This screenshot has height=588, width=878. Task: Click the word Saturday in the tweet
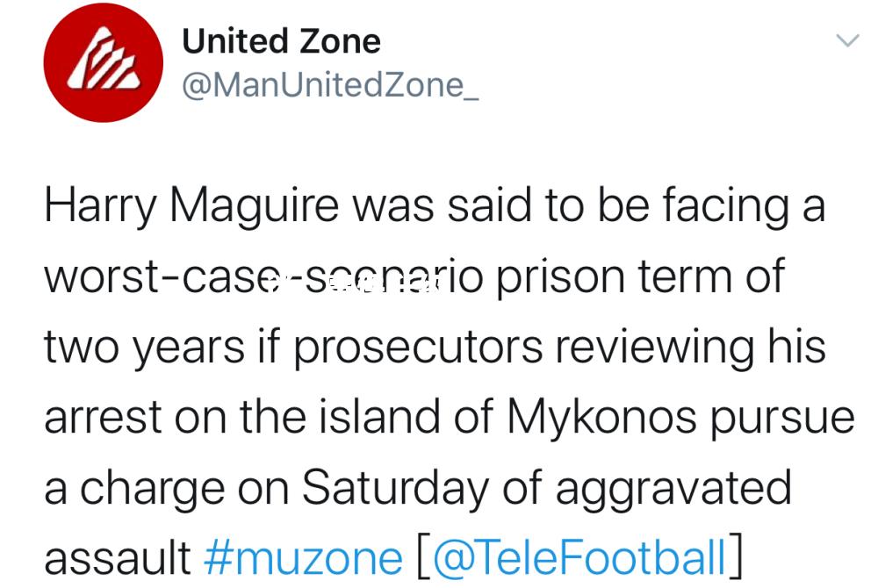(395, 490)
